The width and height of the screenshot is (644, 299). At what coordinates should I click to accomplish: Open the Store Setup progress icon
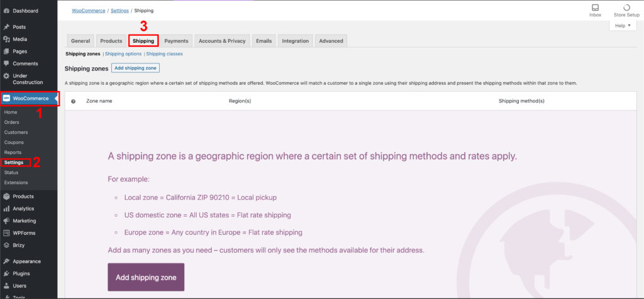pos(626,8)
